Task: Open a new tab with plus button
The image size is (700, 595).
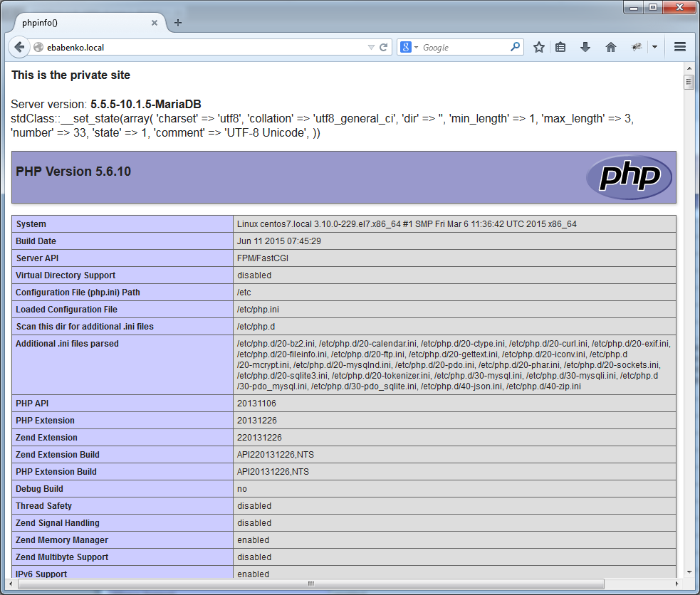Action: click(178, 23)
